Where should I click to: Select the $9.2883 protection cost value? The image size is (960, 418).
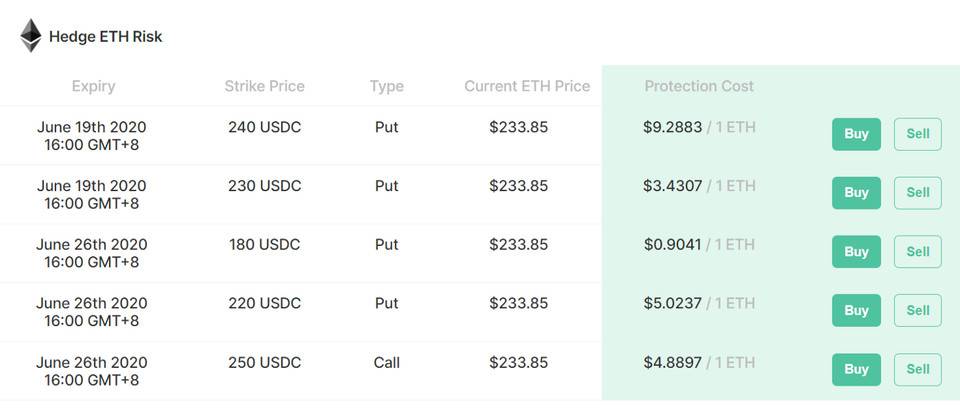[x=672, y=127]
